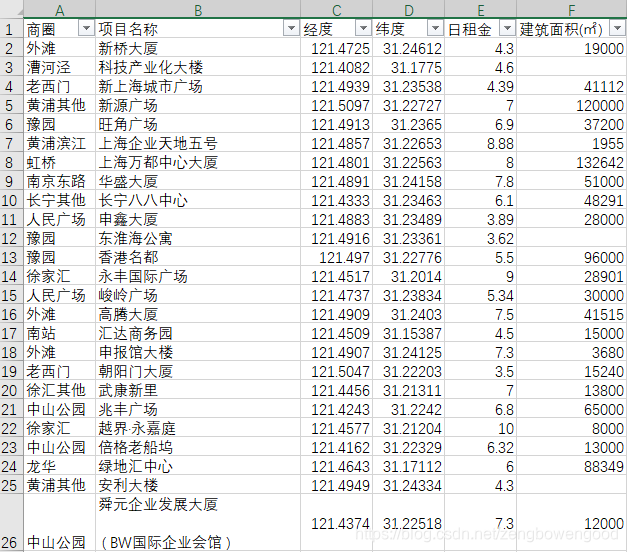Click daily rent cell 3.62
The height and width of the screenshot is (552, 627).
click(x=480, y=238)
